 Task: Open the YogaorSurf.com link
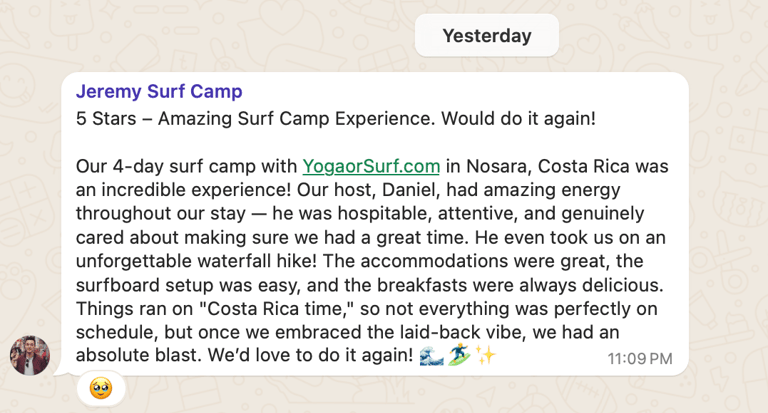tap(371, 166)
